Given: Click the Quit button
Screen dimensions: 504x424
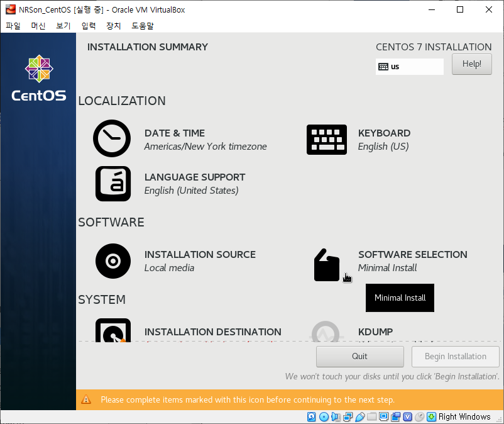Looking at the screenshot, I should [x=359, y=357].
